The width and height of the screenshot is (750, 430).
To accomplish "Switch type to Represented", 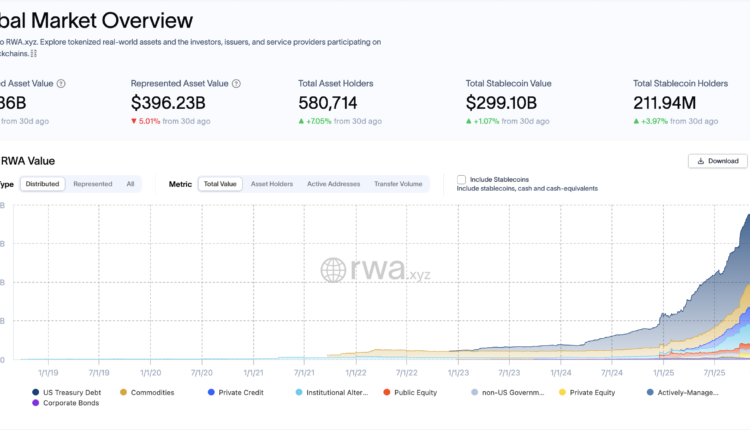I will click(93, 184).
